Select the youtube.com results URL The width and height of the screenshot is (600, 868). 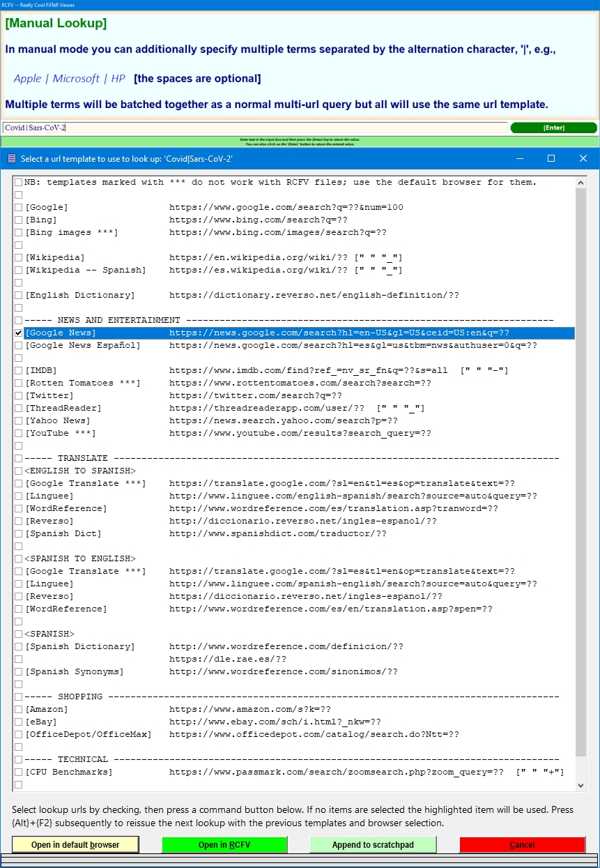300,433
